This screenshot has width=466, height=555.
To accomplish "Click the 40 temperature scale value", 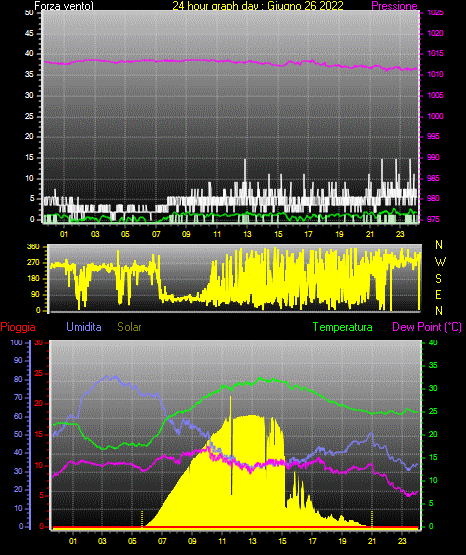I will click(x=433, y=342).
